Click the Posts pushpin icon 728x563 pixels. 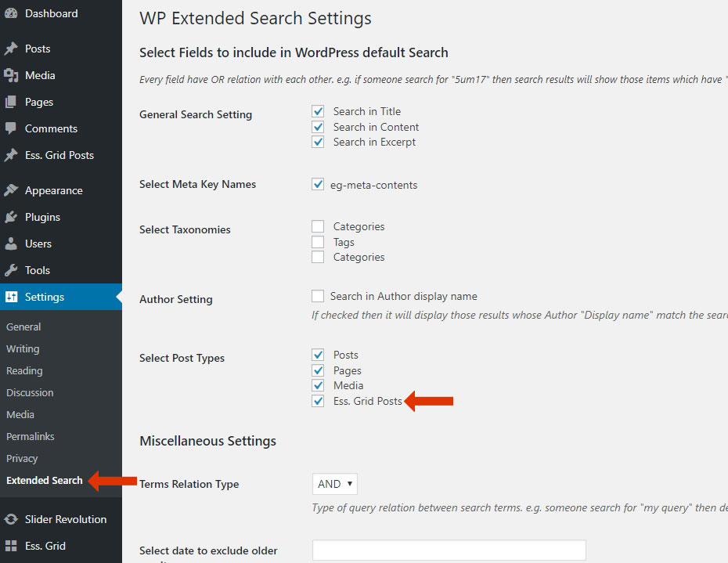pyautogui.click(x=11, y=49)
